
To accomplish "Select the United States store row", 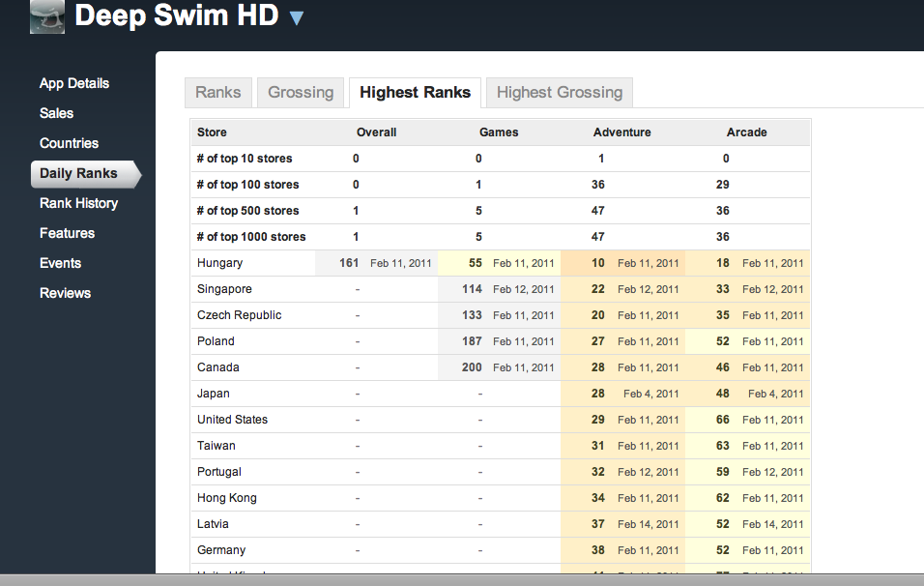I will coord(500,420).
